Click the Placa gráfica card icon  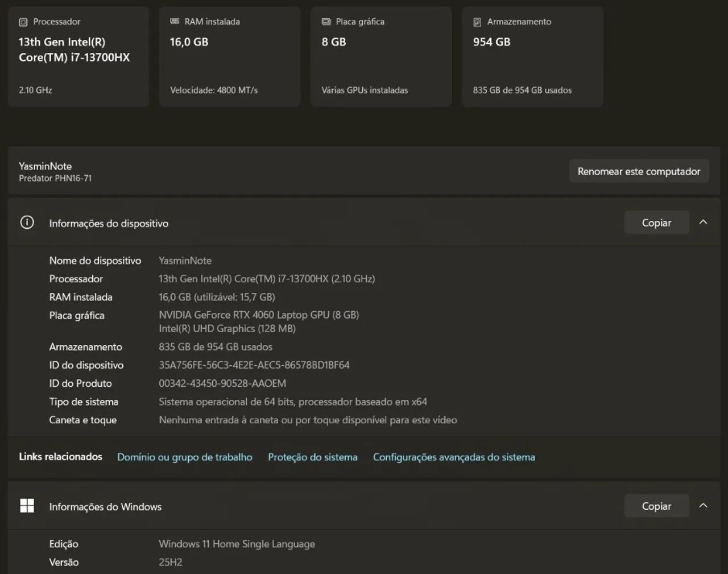click(x=326, y=22)
